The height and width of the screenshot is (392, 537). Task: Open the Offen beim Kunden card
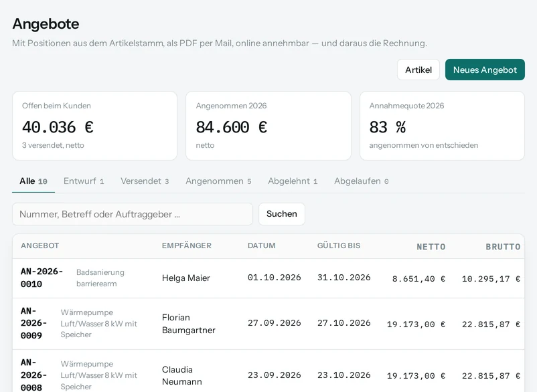(94, 126)
